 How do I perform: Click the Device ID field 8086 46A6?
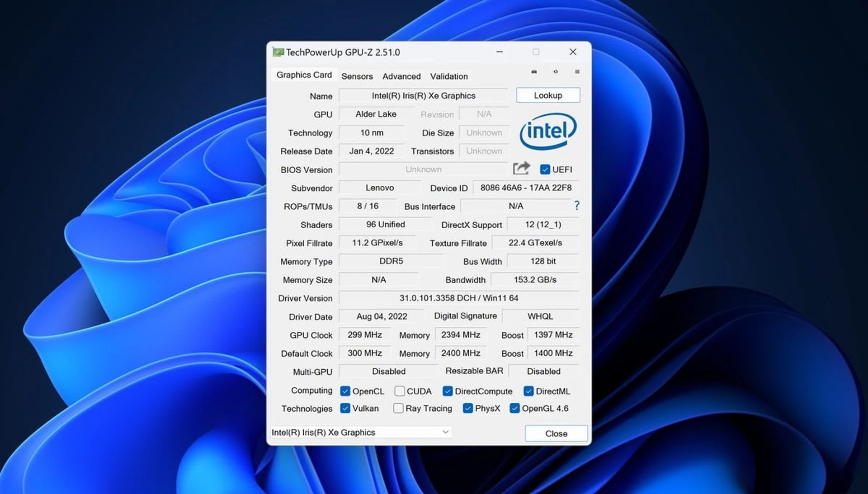(x=526, y=188)
